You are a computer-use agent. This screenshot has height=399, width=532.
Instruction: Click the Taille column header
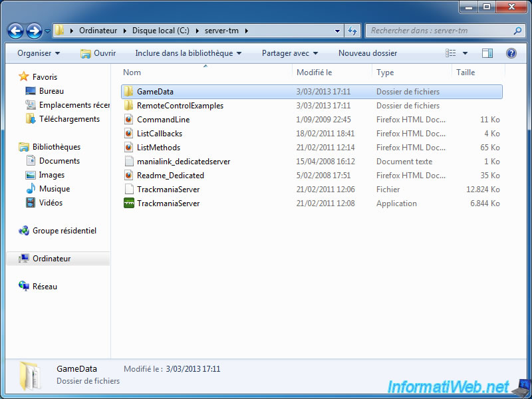[x=466, y=72]
